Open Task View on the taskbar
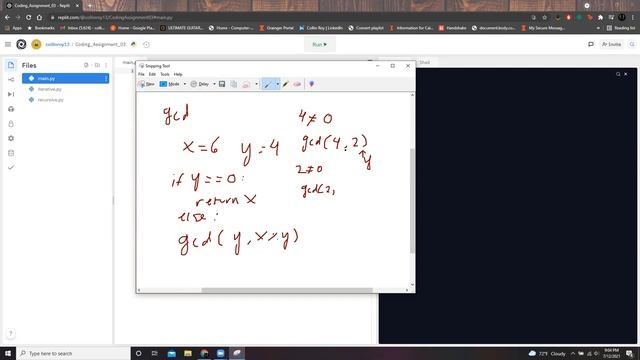Screen dimensions: 640x360 coord(155,353)
